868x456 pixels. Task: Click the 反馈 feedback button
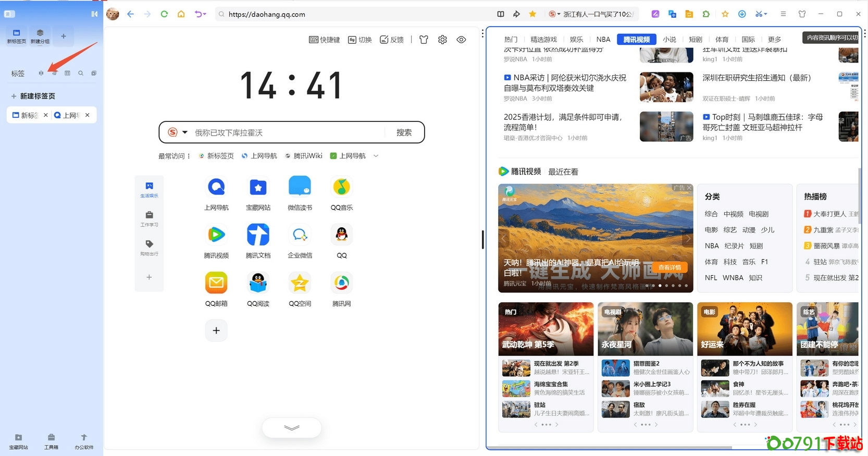click(392, 40)
